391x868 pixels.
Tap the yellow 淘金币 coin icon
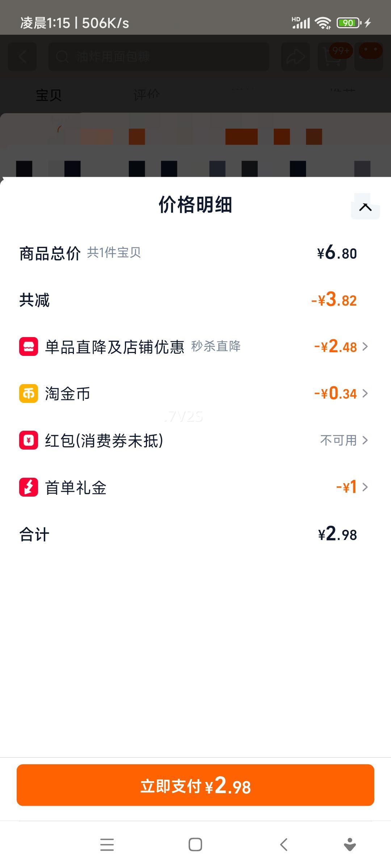(x=29, y=393)
